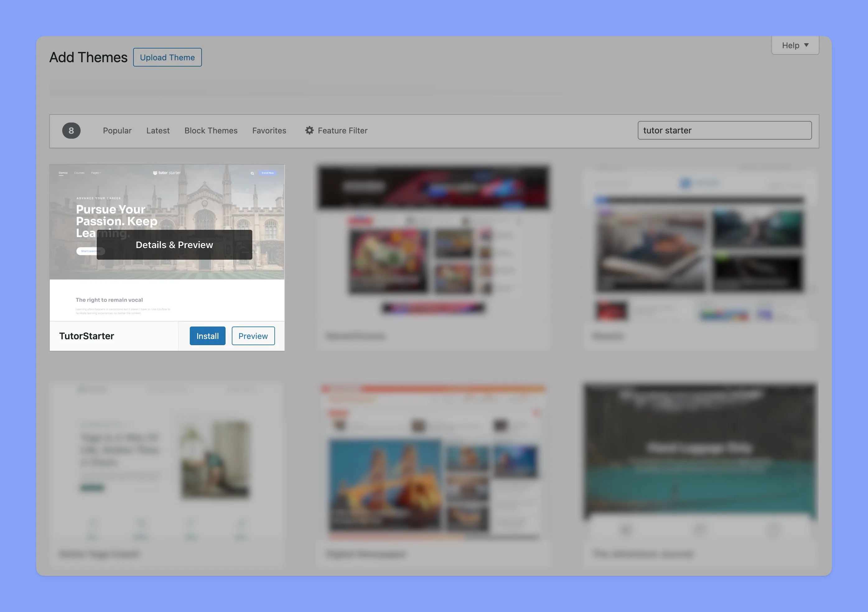Click the tutor starter logo in screenshot
The width and height of the screenshot is (868, 612).
click(167, 173)
